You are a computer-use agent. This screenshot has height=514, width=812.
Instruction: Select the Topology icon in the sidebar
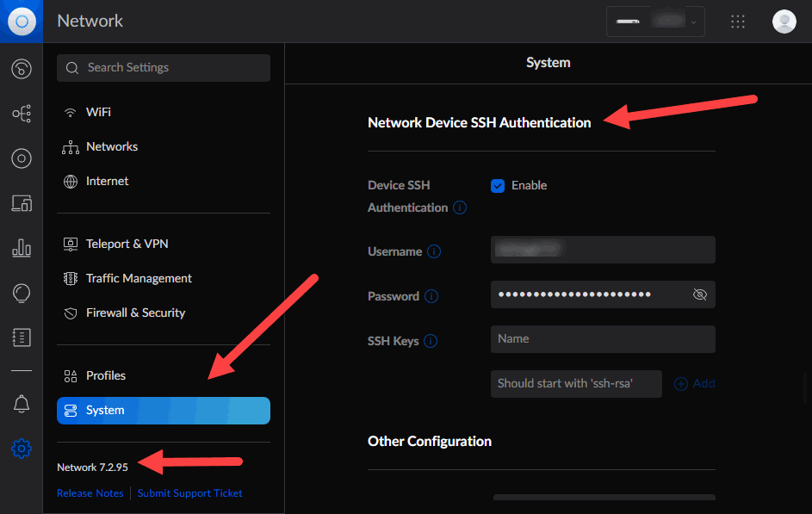pos(21,113)
